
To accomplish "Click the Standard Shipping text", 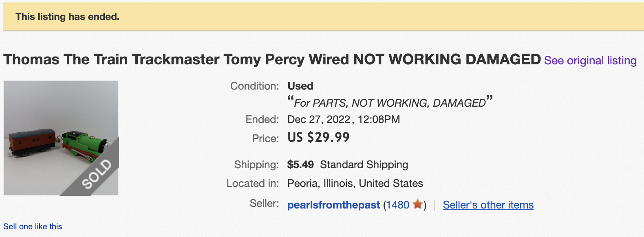I will pos(364,165).
